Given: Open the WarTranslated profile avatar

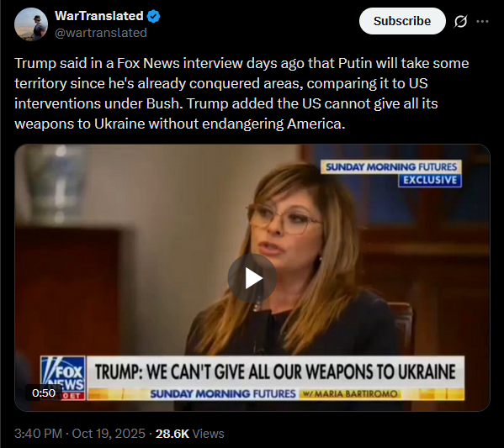Looking at the screenshot, I should (31, 24).
